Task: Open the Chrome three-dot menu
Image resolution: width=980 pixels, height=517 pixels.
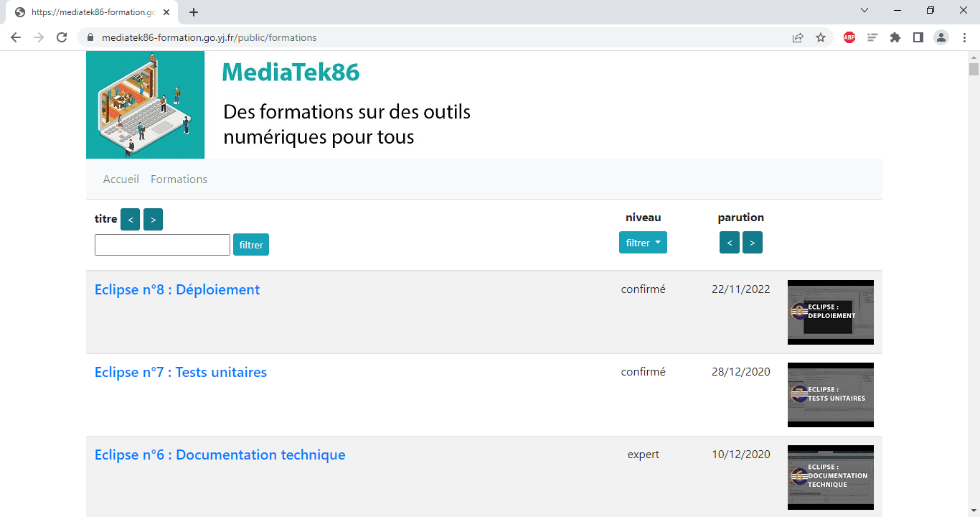Action: 964,37
